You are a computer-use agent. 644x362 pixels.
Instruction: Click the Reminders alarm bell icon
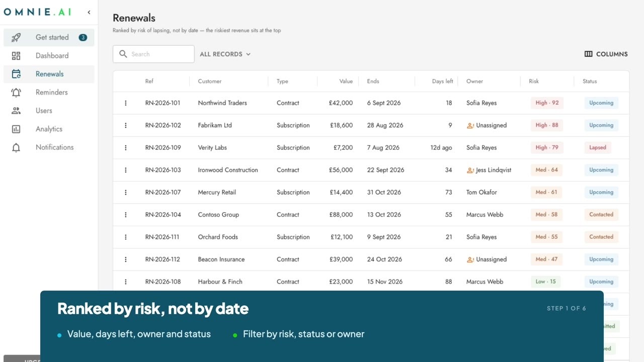pyautogui.click(x=16, y=93)
